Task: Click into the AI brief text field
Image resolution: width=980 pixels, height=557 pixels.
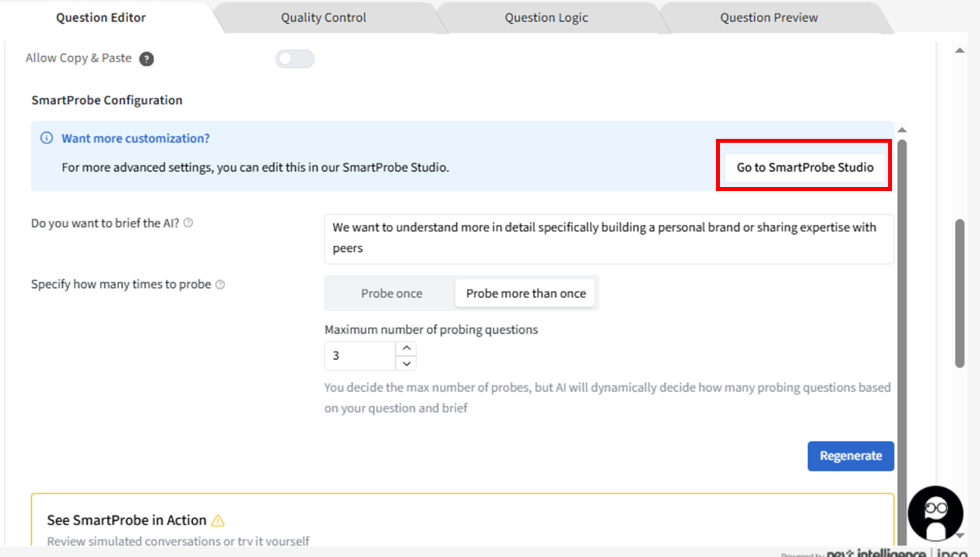Action: [608, 238]
